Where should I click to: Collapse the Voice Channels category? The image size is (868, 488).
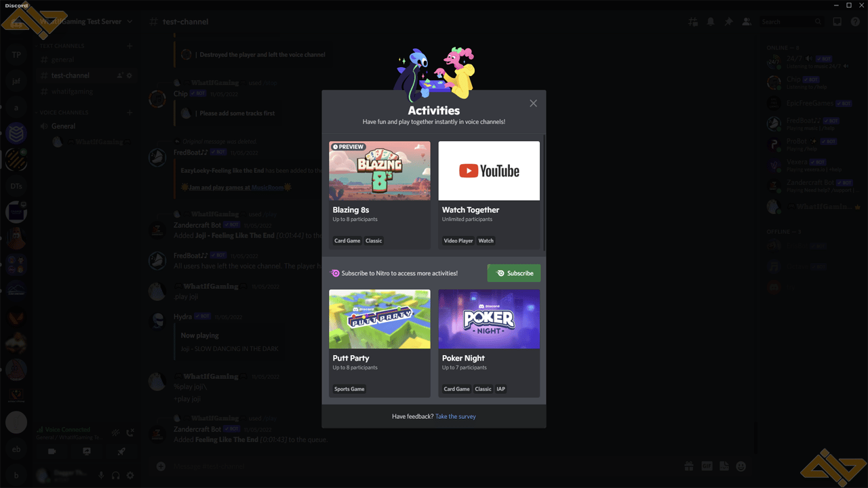coord(63,113)
